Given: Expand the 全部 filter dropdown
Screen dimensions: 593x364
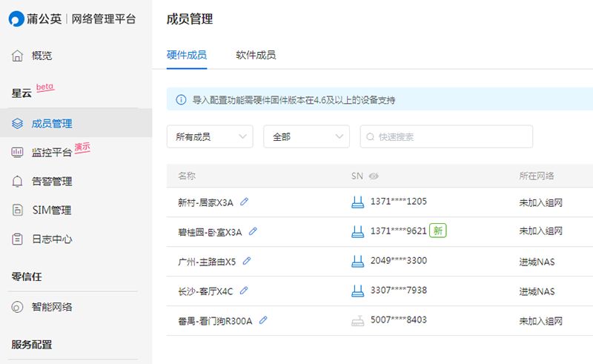Looking at the screenshot, I should point(306,136).
